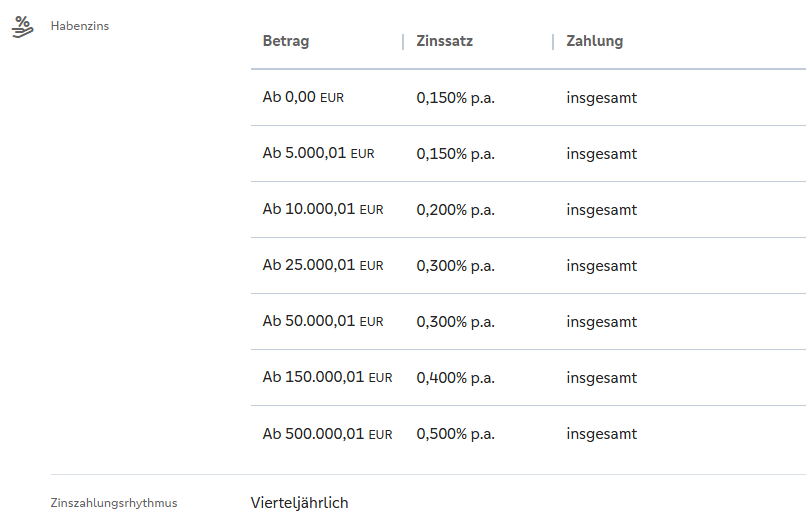
Task: Select the Ab 500.000,01 EUR amount cell
Action: (x=327, y=434)
